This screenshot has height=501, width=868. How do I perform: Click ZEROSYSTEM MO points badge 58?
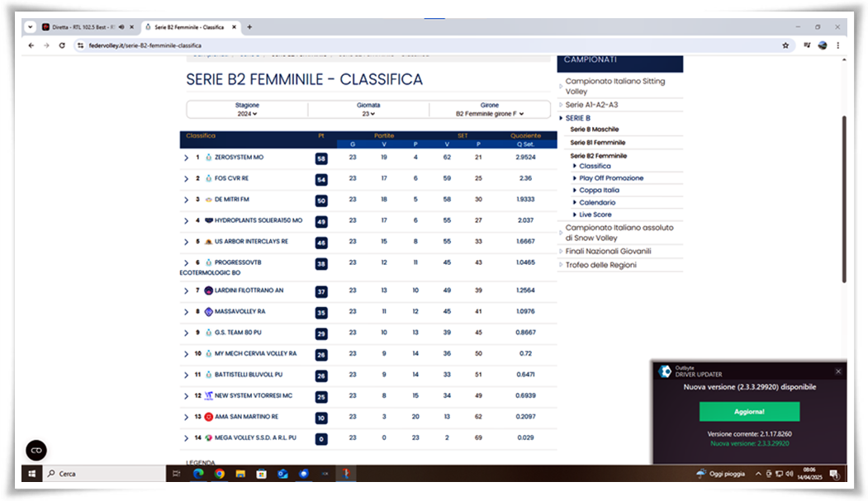pos(321,158)
